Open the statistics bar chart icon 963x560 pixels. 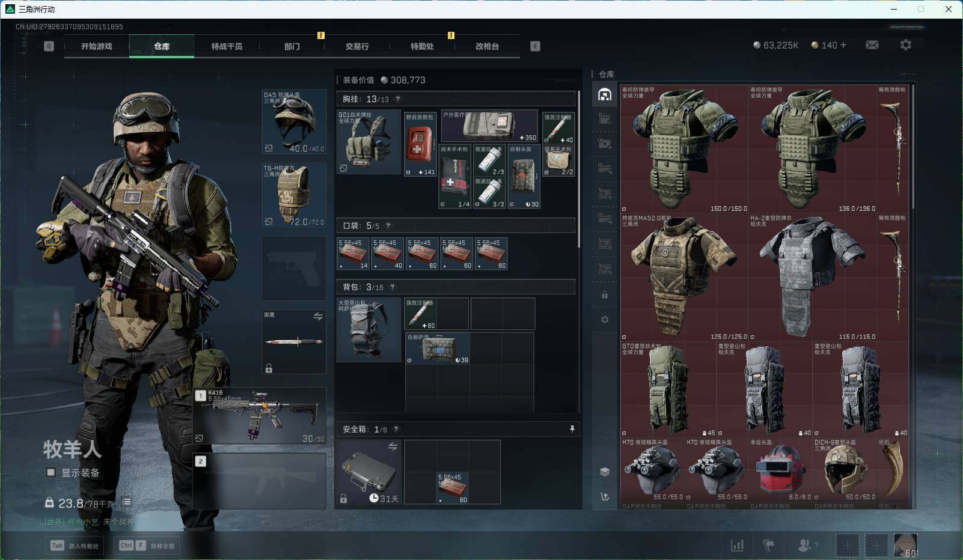[x=737, y=545]
